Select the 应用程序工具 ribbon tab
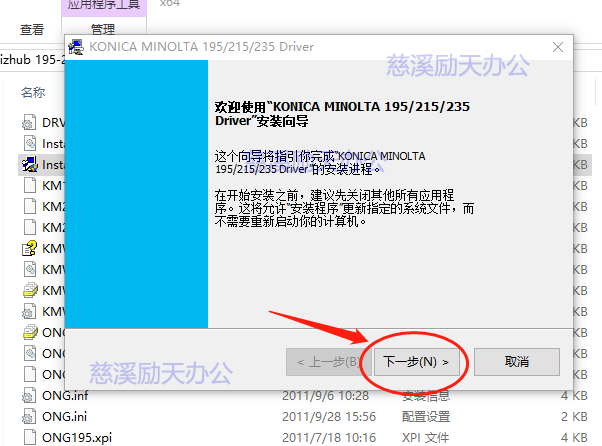The image size is (602, 446). (x=104, y=5)
